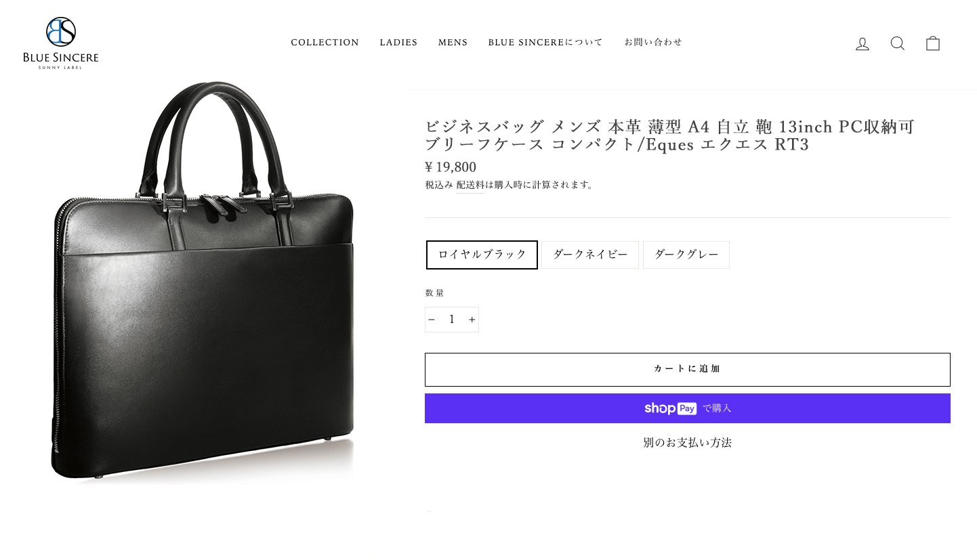Screen dimensions: 977x560
Task: Open the account login icon
Action: click(862, 43)
